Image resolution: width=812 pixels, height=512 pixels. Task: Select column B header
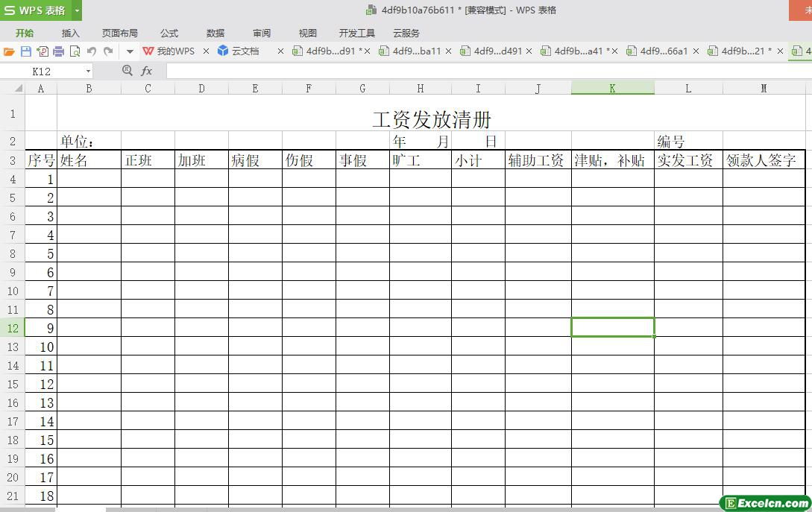tap(89, 88)
